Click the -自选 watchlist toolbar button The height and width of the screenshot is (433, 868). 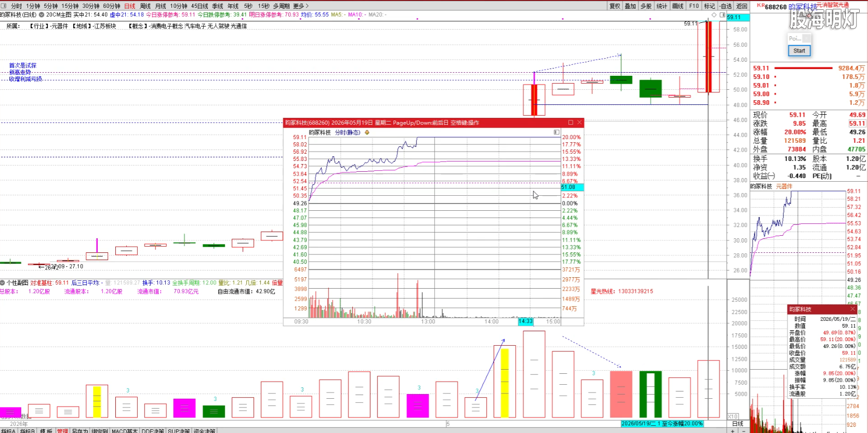click(726, 6)
